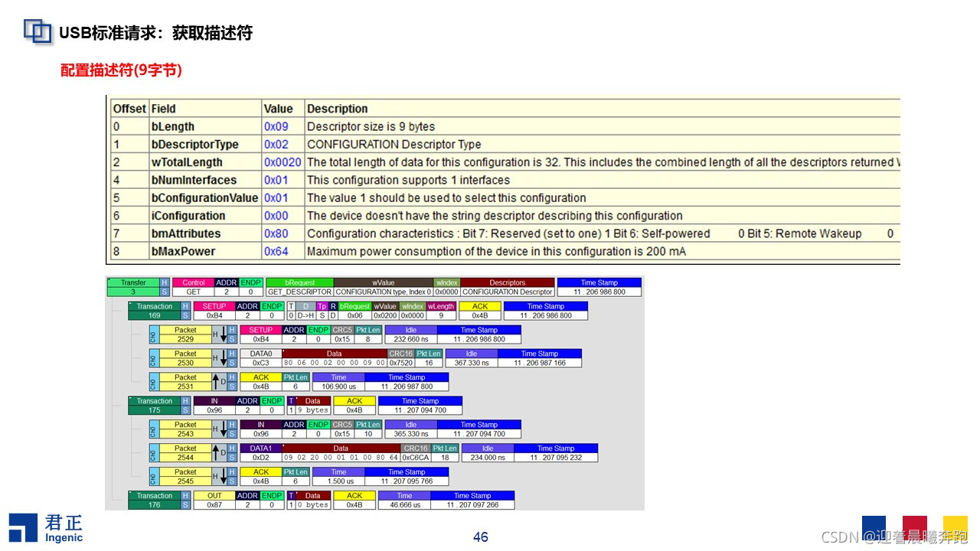Click bLength row value 0x09
This screenshot has height=551, width=980.
coord(276,127)
